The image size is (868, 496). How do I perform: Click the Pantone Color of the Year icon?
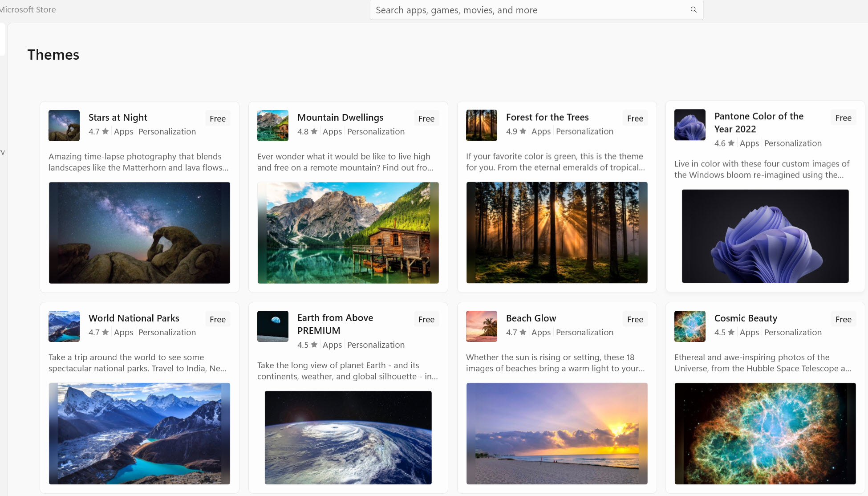pos(690,125)
